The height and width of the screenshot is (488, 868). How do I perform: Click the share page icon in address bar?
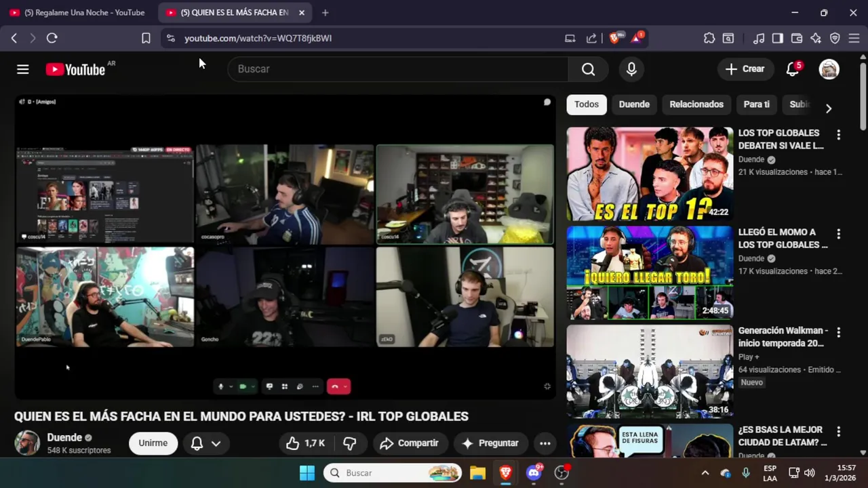[x=591, y=38]
